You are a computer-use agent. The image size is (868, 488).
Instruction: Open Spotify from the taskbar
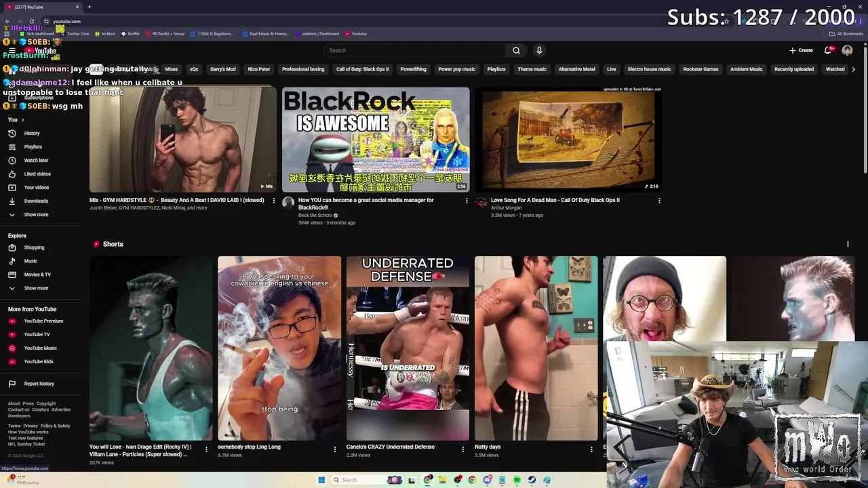click(517, 480)
